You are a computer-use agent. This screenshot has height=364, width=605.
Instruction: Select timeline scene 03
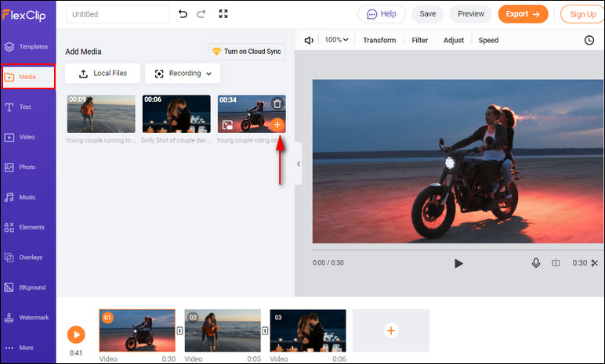coord(308,330)
